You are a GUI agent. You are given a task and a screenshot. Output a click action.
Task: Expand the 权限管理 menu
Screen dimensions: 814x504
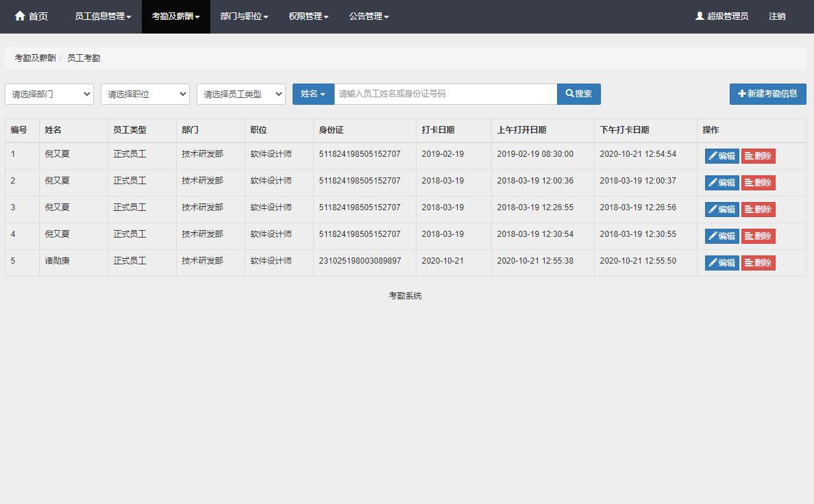(308, 16)
